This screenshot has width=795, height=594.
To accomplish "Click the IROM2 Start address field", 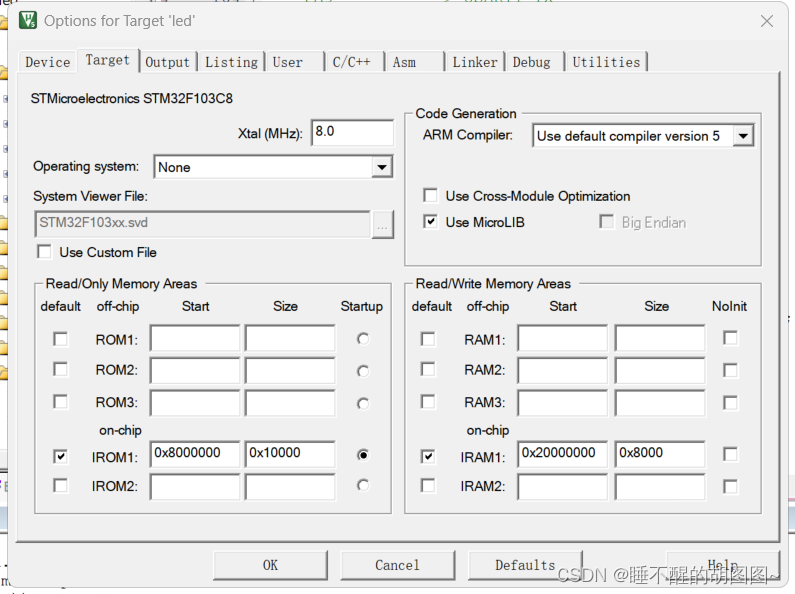I will 195,487.
